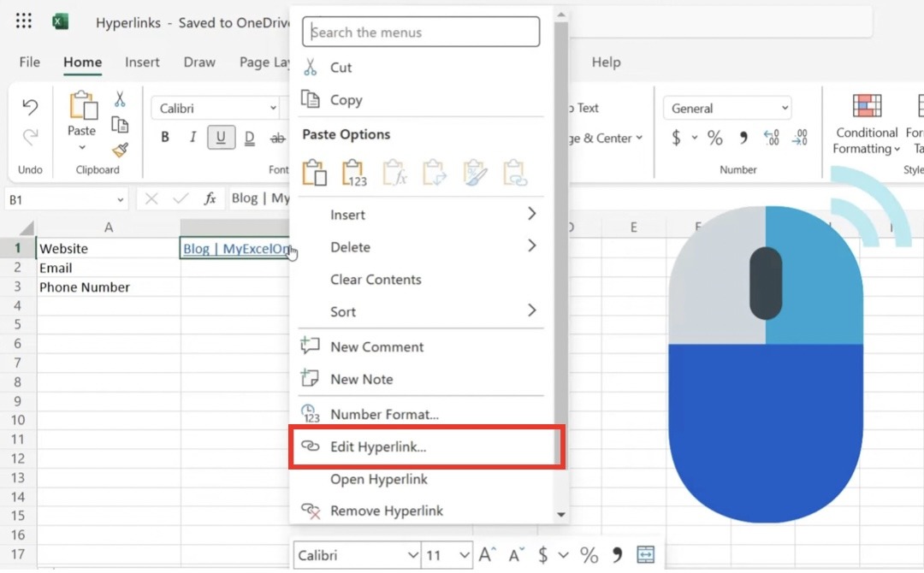Screen dimensions: 924x573
Task: Open the File tab
Action: tap(29, 62)
